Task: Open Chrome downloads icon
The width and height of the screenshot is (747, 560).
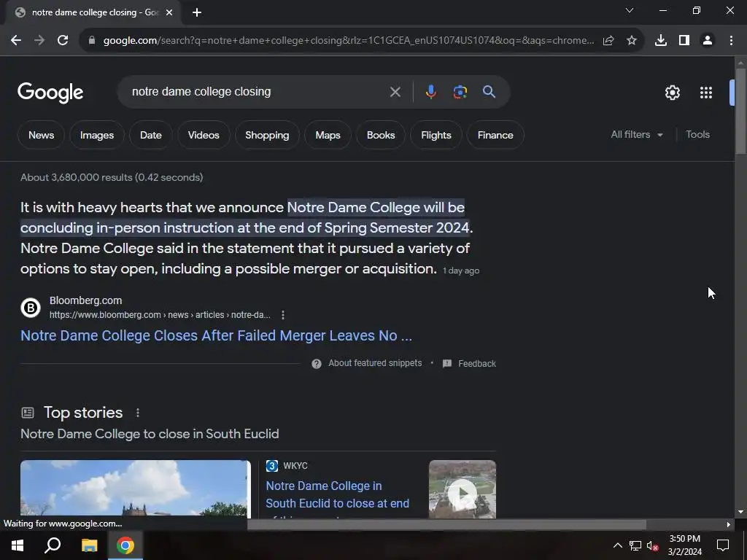Action: [661, 41]
